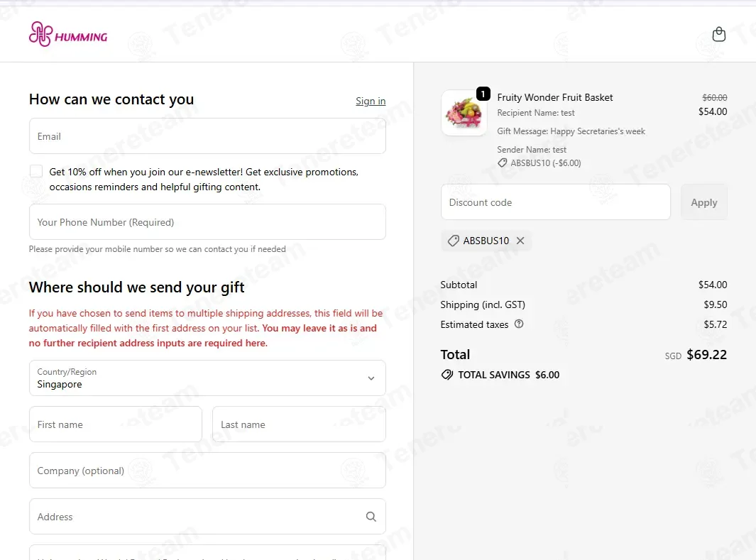Viewport: 756px width, 560px height.
Task: Open the Fruity Wonder Fruit Basket thumbnail
Action: click(x=464, y=113)
